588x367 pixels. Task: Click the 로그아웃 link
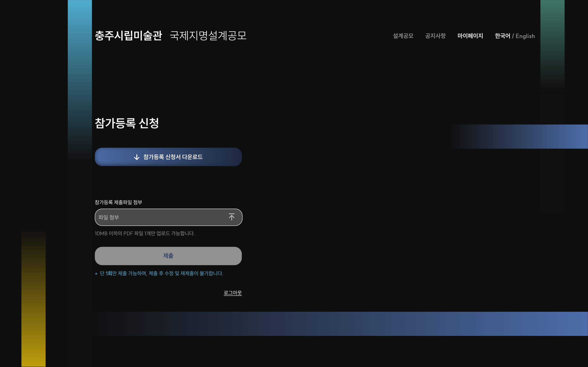232,293
